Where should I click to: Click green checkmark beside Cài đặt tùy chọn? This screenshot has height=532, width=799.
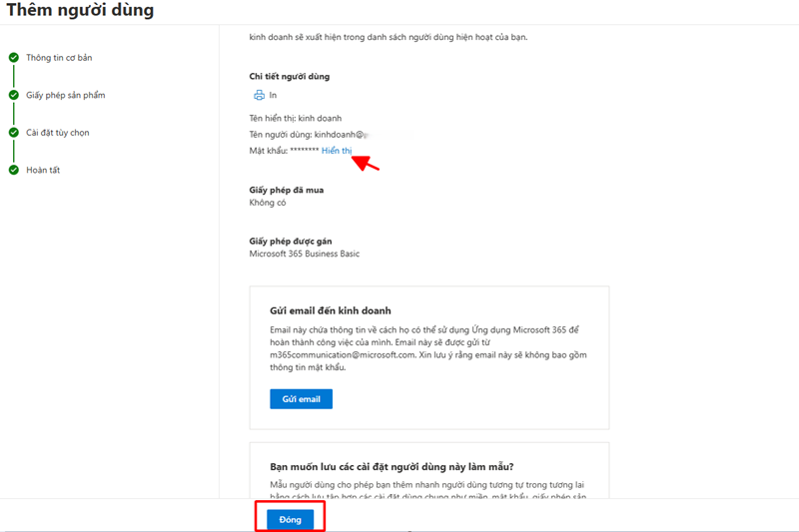click(x=14, y=133)
